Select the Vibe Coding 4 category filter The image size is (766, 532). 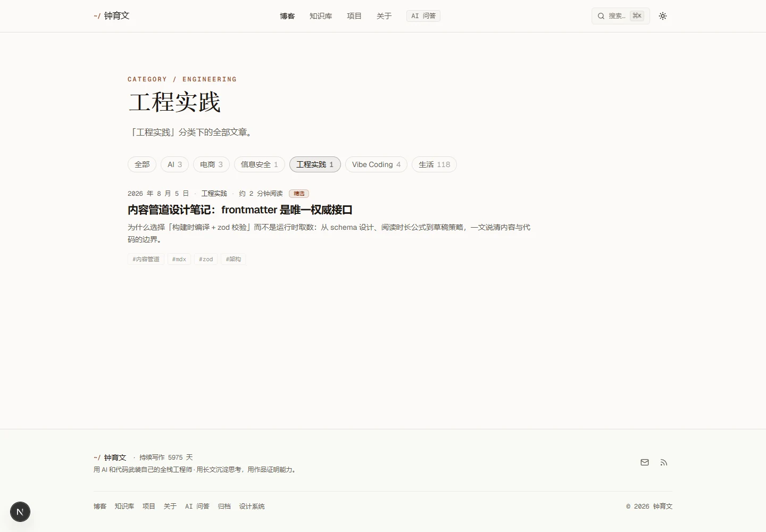point(376,164)
